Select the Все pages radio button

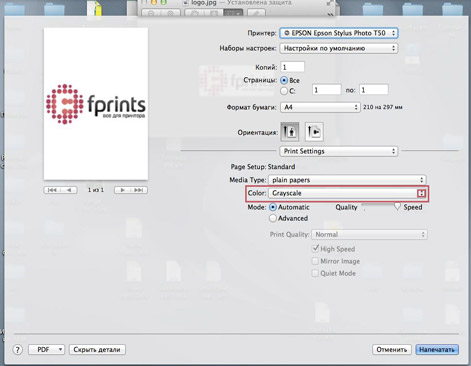(284, 80)
